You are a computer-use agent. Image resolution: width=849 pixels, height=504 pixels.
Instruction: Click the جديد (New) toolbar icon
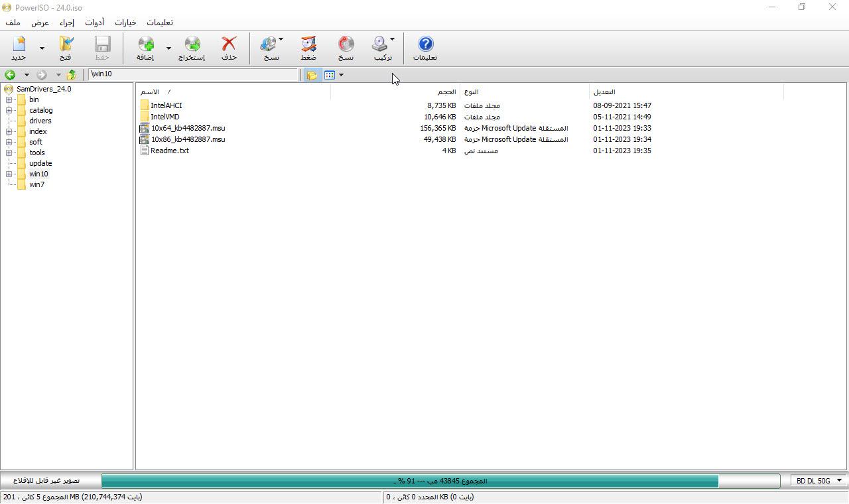coord(19,44)
